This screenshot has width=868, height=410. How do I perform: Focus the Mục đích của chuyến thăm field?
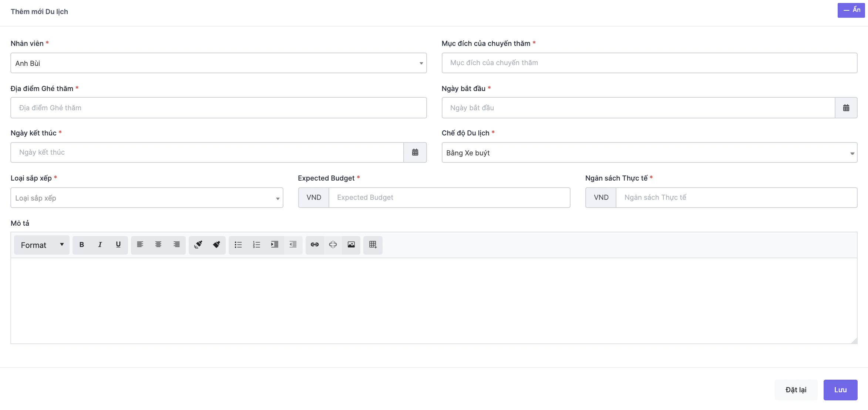pyautogui.click(x=649, y=63)
